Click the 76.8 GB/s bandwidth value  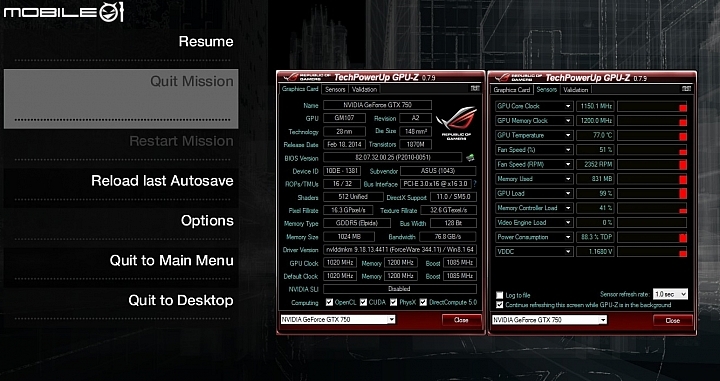point(448,237)
